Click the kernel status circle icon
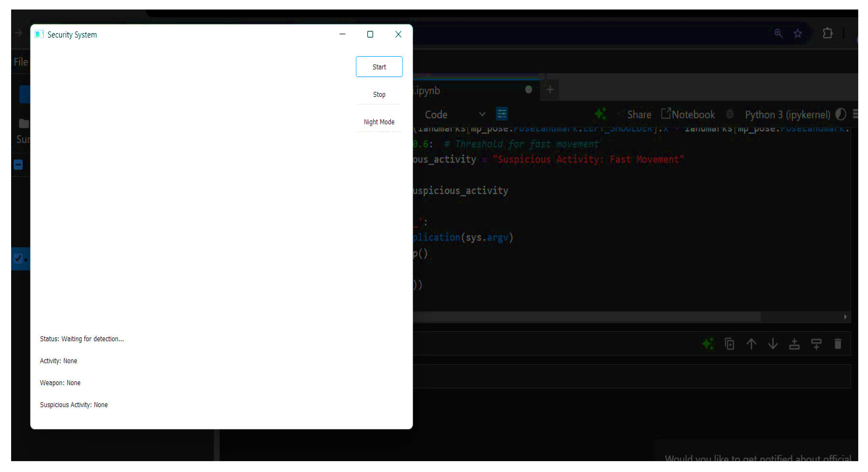 pyautogui.click(x=841, y=114)
